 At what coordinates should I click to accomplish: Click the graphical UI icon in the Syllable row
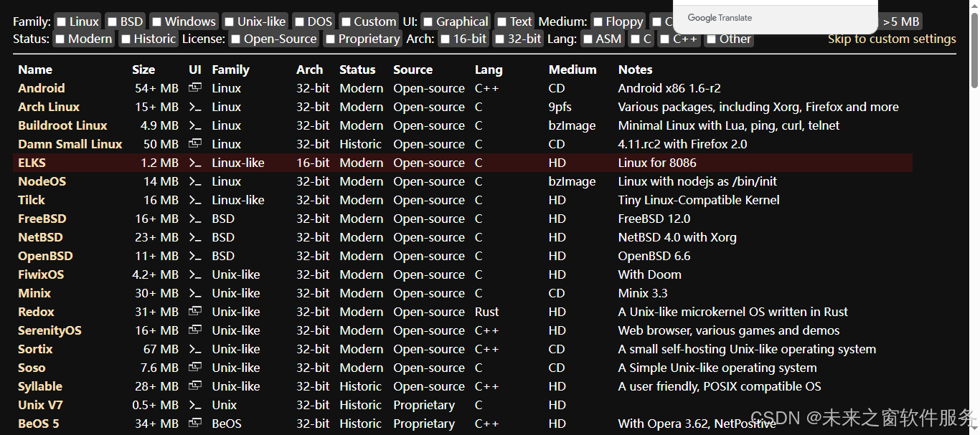pyautogui.click(x=194, y=386)
